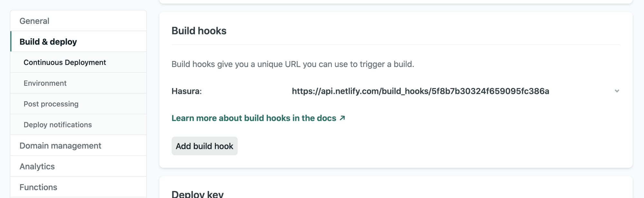644x198 pixels.
Task: Click the Deploy key section heading
Action: click(197, 194)
